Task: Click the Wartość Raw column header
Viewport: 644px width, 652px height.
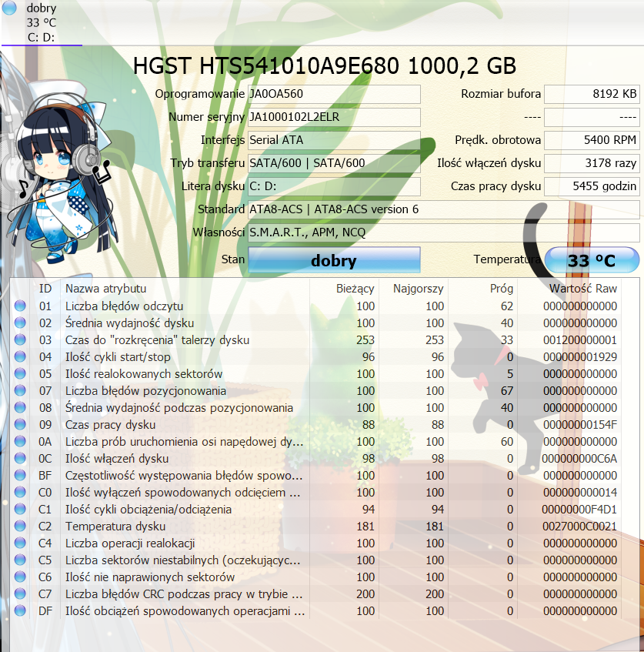Action: 569,289
